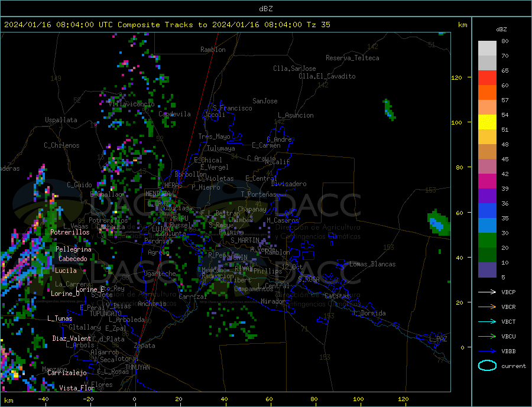
Task: Click the 'Capdevila' place label
Action: click(x=174, y=114)
